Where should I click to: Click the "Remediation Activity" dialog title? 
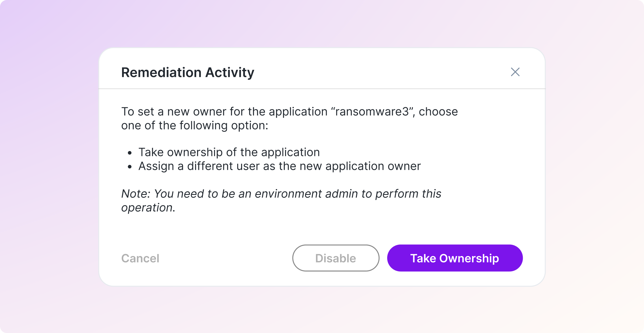click(x=188, y=72)
